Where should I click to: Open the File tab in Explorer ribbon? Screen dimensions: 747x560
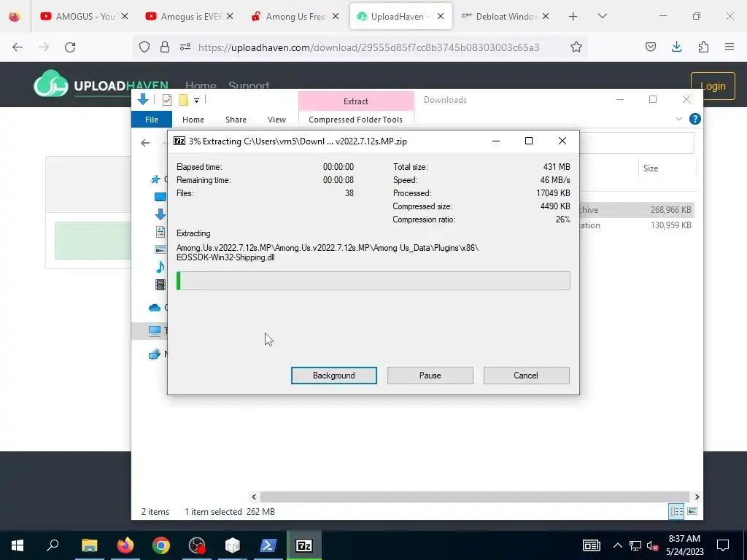point(152,120)
